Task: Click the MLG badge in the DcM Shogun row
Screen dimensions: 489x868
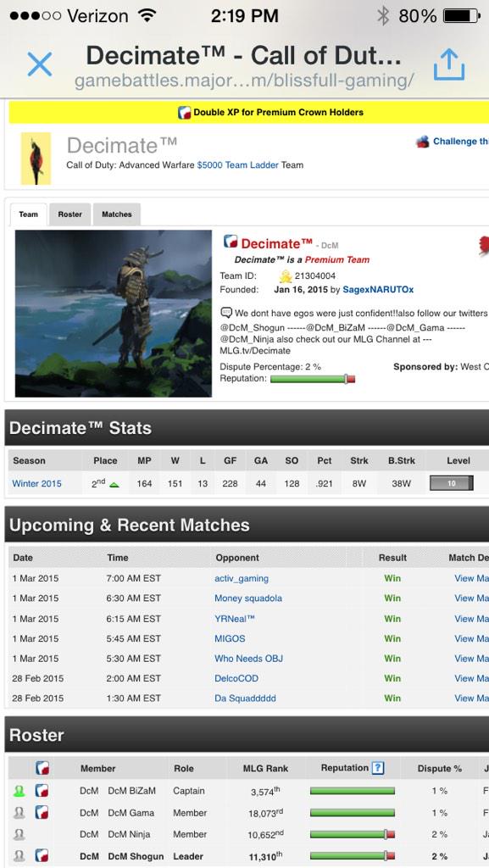Action: coord(42,856)
